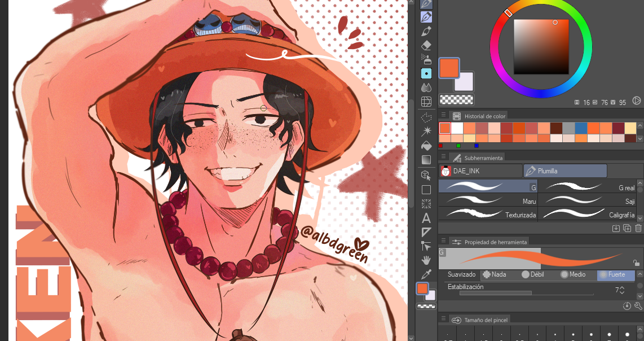The image size is (644, 341).
Task: Select the Gradient tool
Action: pos(426,160)
